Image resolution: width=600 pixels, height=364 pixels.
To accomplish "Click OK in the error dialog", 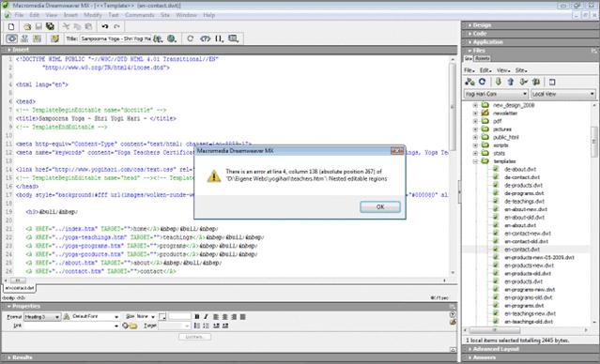I will (x=380, y=206).
